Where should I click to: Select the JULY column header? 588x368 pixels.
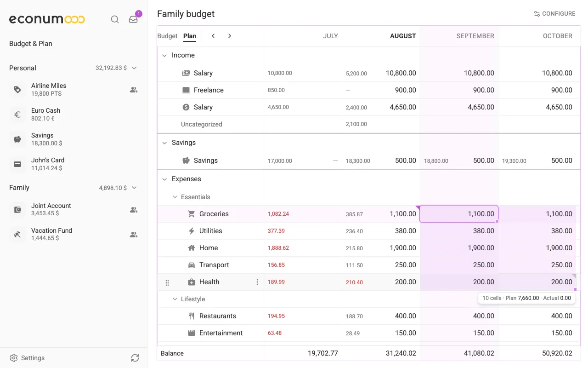click(330, 36)
